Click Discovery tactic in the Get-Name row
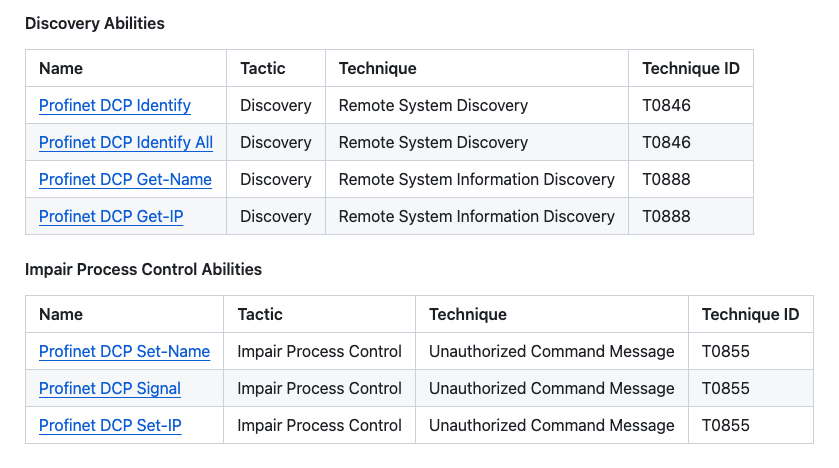 pos(276,179)
